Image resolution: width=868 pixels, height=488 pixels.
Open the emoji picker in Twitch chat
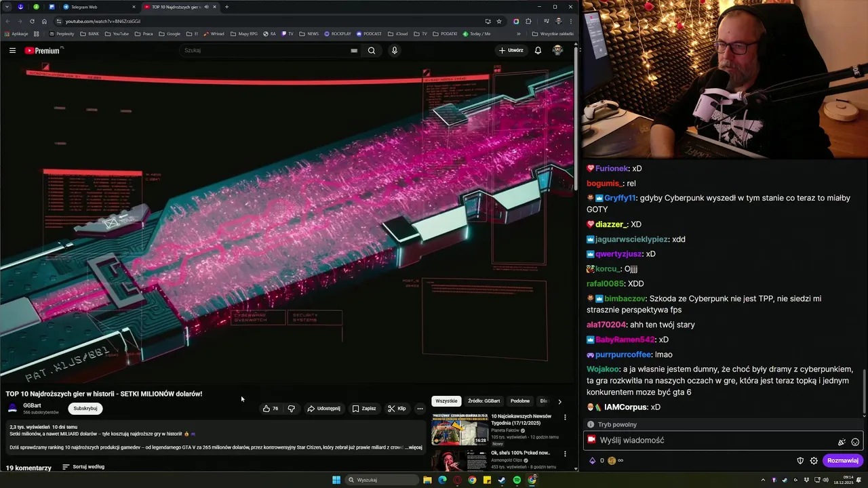point(855,442)
